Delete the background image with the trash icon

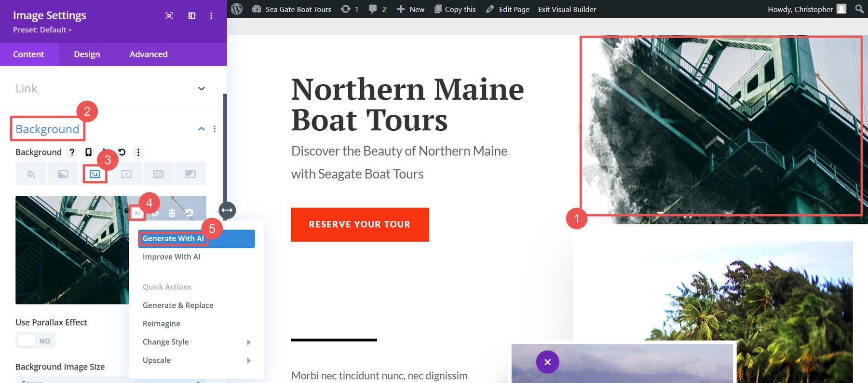coord(172,212)
